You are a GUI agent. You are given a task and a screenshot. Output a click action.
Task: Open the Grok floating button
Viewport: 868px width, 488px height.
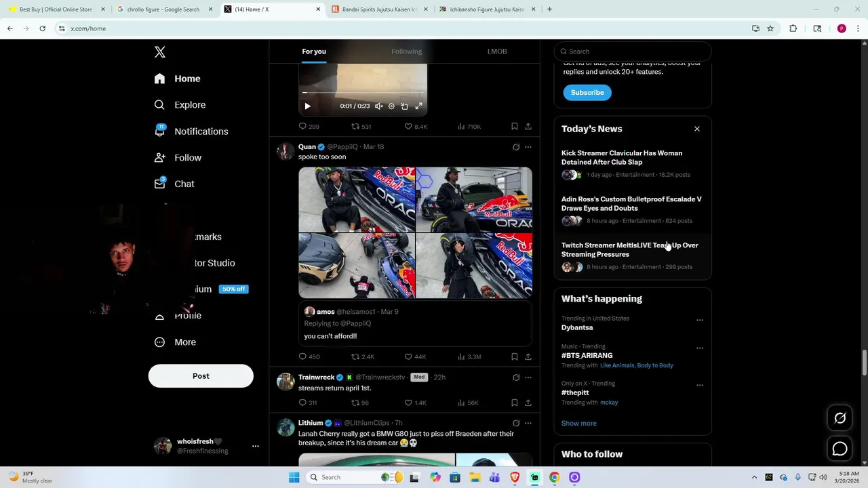840,419
